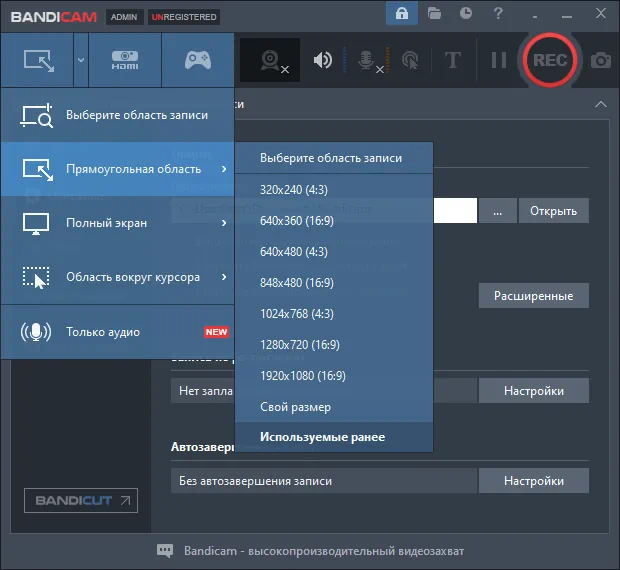Click the 'Расширенные' button
This screenshot has height=570, width=620.
pos(533,296)
